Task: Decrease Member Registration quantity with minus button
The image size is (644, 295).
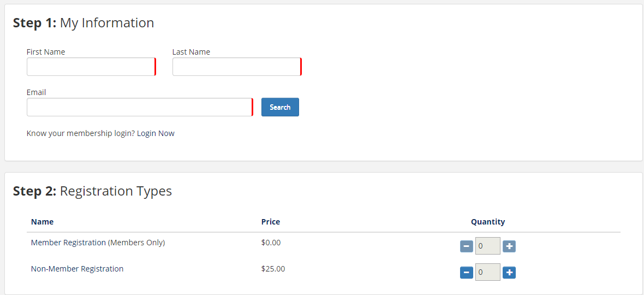Action: (x=467, y=246)
